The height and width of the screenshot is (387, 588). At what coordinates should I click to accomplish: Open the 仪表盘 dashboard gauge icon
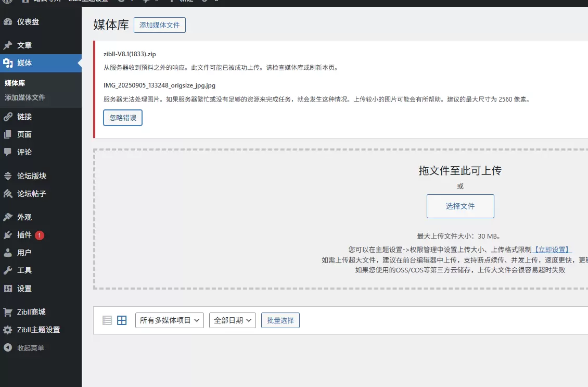click(8, 22)
